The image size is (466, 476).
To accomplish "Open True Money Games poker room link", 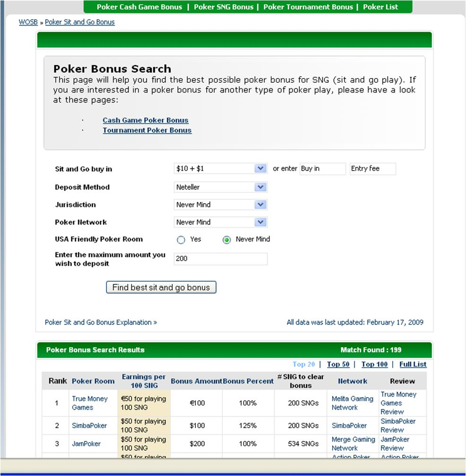I will pos(89,403).
